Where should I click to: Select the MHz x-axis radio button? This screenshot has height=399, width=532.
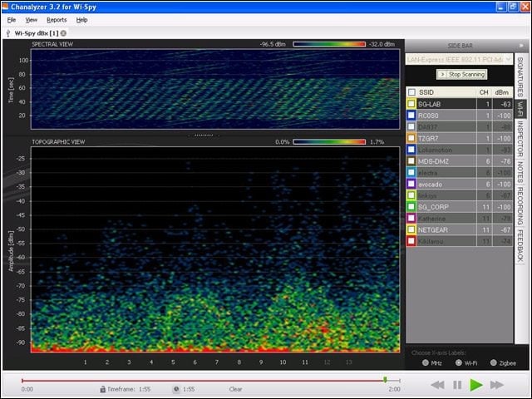pyautogui.click(x=425, y=362)
